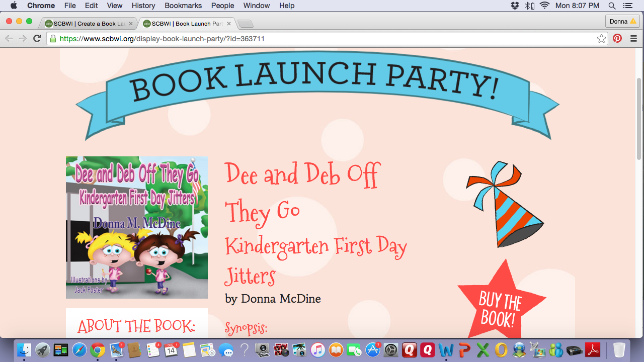Open FaceTime in the Dock
Image resolution: width=644 pixels, height=362 pixels.
(x=354, y=350)
